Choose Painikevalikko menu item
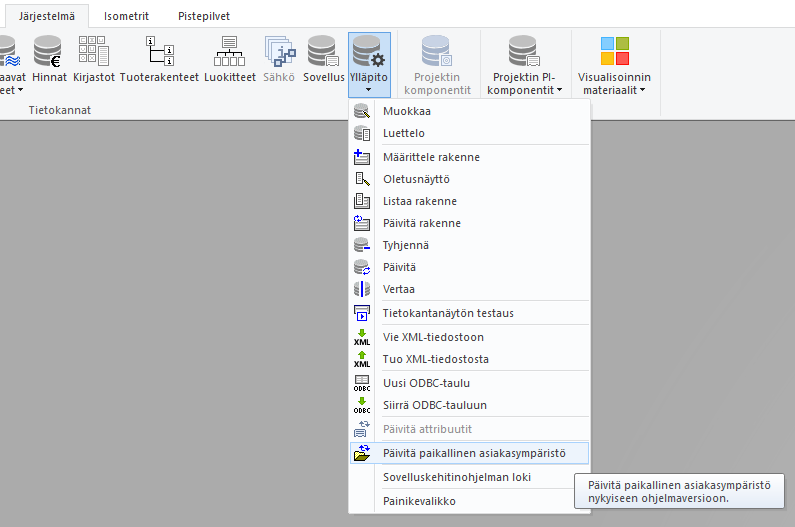 tap(419, 501)
